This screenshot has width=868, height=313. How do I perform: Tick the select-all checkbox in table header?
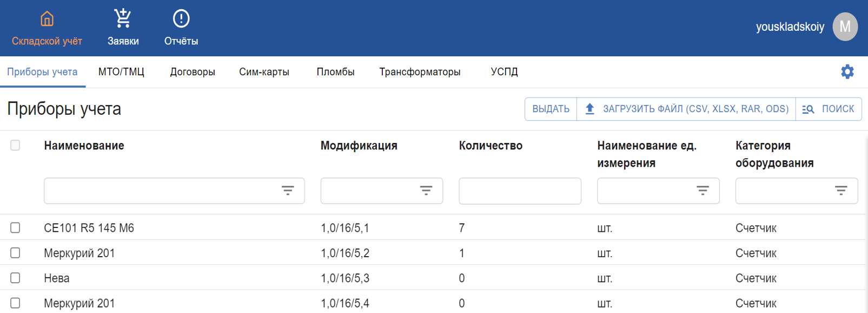[x=15, y=145]
